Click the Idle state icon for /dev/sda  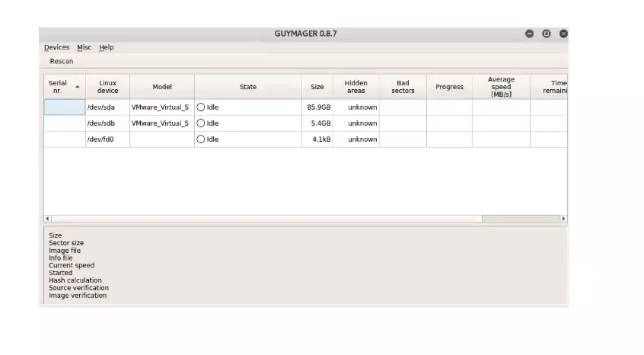pos(200,107)
